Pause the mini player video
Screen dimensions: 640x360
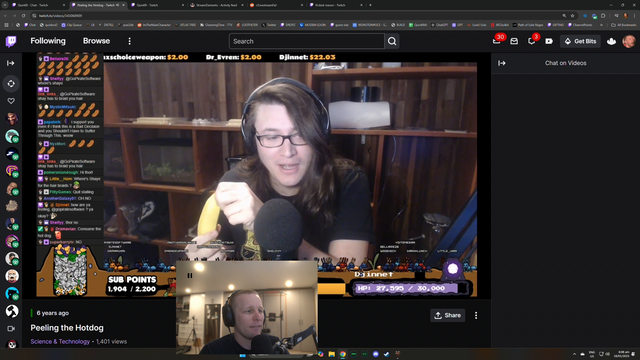[x=190, y=276]
